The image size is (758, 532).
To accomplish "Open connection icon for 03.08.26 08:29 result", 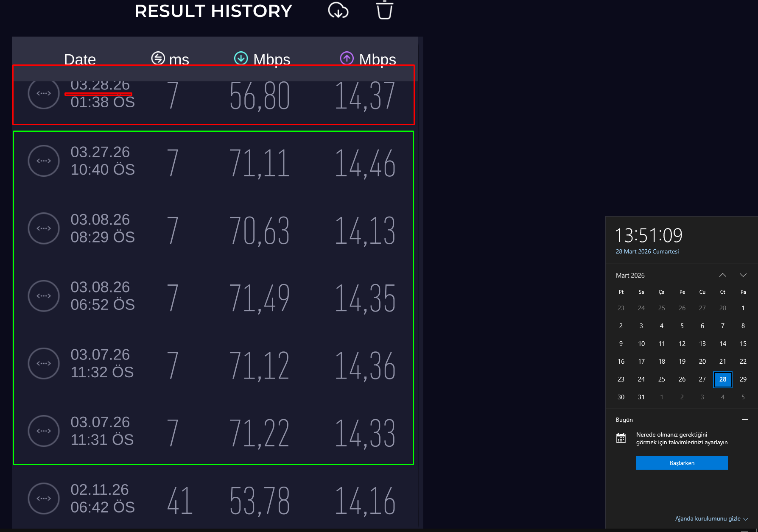I will pyautogui.click(x=44, y=228).
